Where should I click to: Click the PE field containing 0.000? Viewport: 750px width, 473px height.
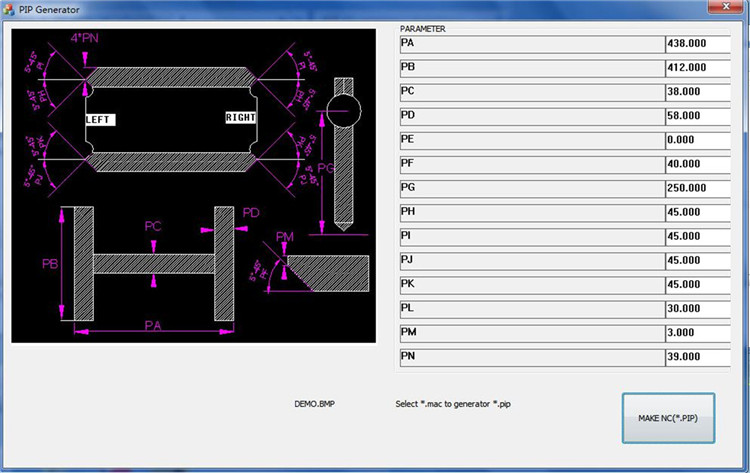point(697,140)
